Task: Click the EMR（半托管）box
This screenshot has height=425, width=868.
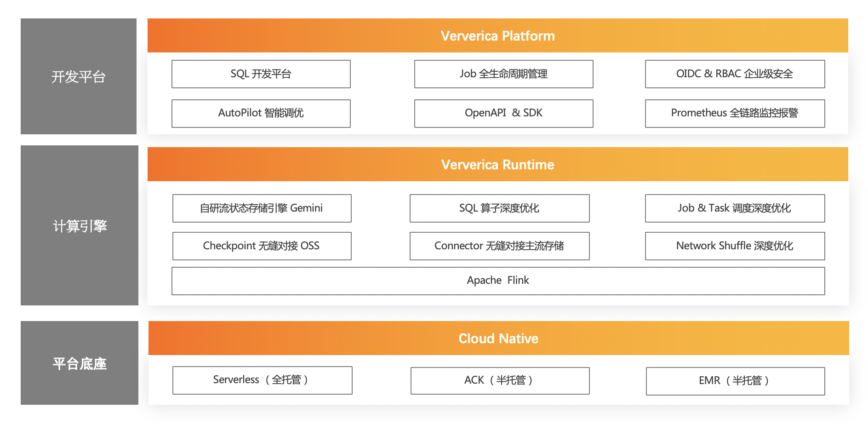Action: click(x=736, y=381)
